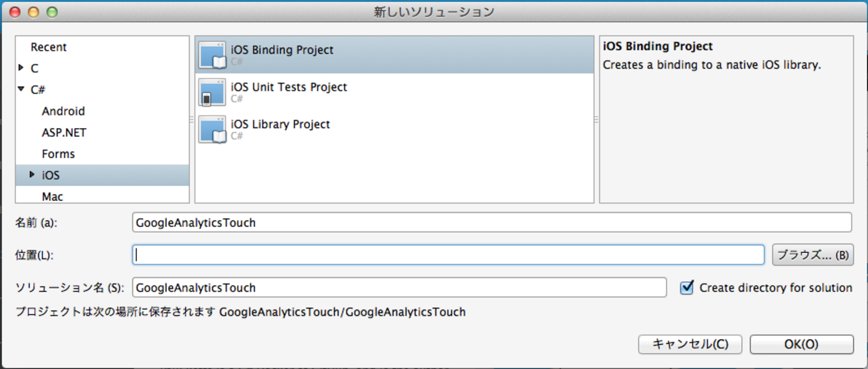
Task: Click the green zoom window button
Action: (x=52, y=12)
